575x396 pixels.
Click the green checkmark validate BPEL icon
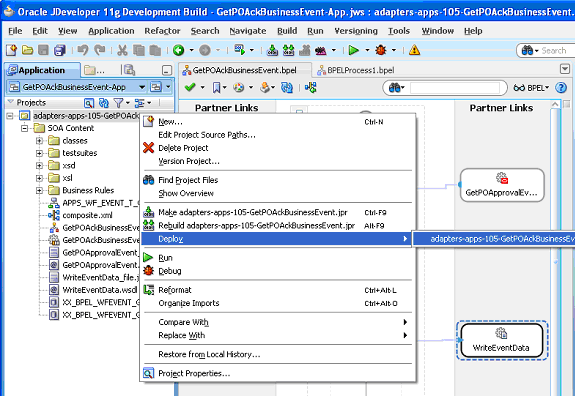point(190,88)
